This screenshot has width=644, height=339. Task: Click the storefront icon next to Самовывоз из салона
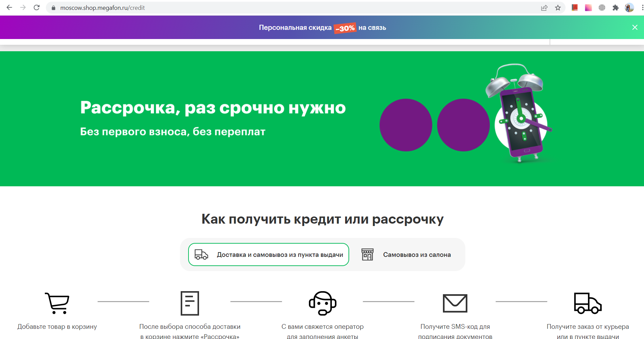[368, 254]
